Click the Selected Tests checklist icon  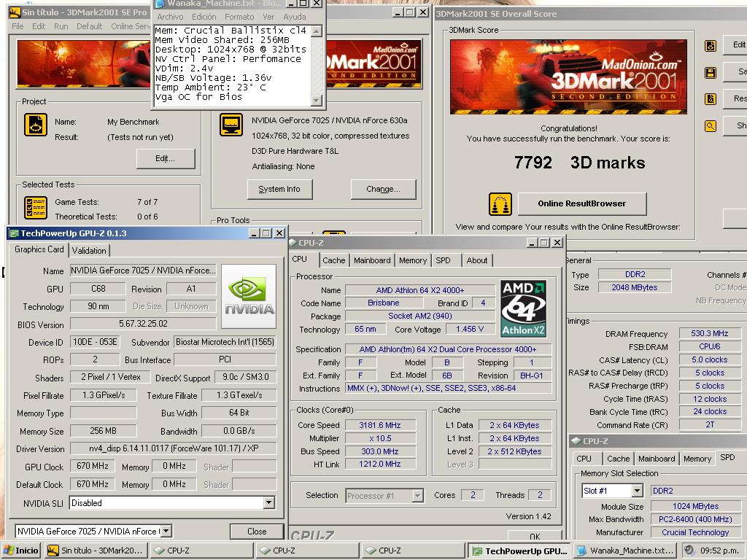pos(36,208)
